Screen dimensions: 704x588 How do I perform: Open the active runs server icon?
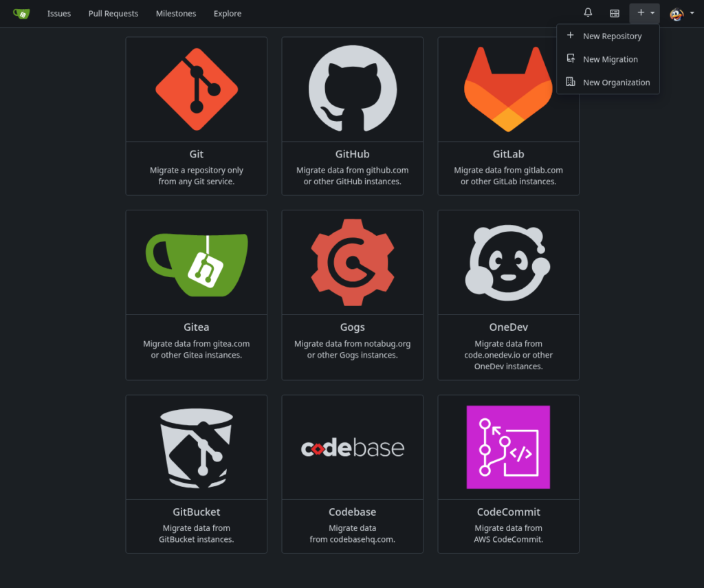(x=615, y=13)
